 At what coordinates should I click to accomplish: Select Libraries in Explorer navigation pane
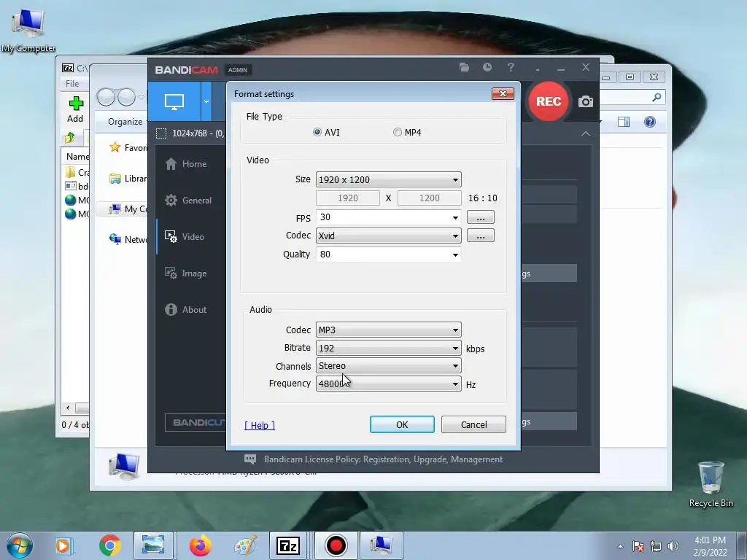(x=128, y=179)
